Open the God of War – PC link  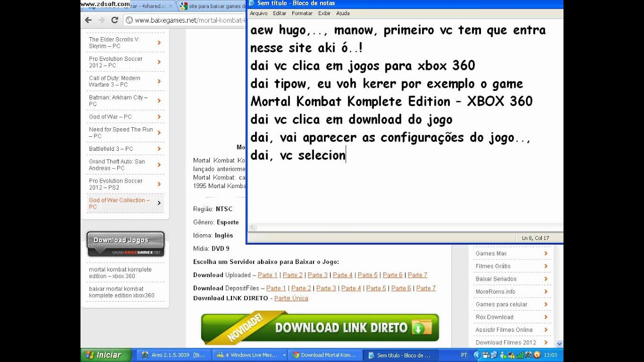(x=110, y=117)
